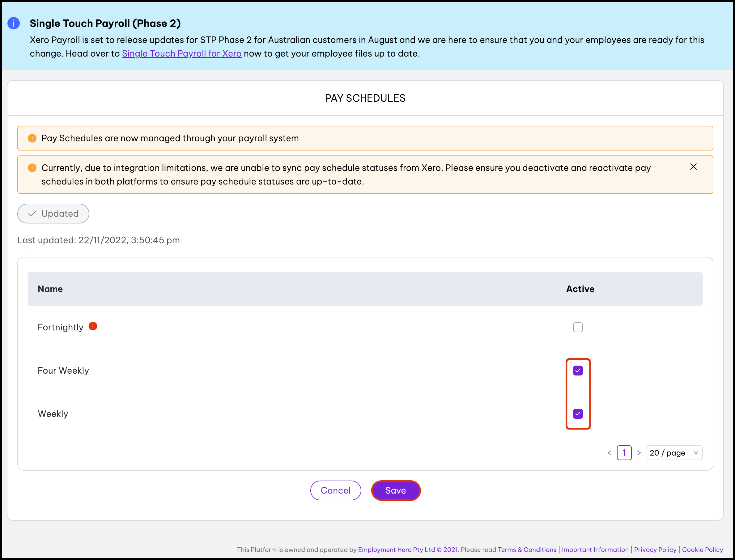This screenshot has height=560, width=735.
Task: Go to previous page arrow
Action: (609, 453)
